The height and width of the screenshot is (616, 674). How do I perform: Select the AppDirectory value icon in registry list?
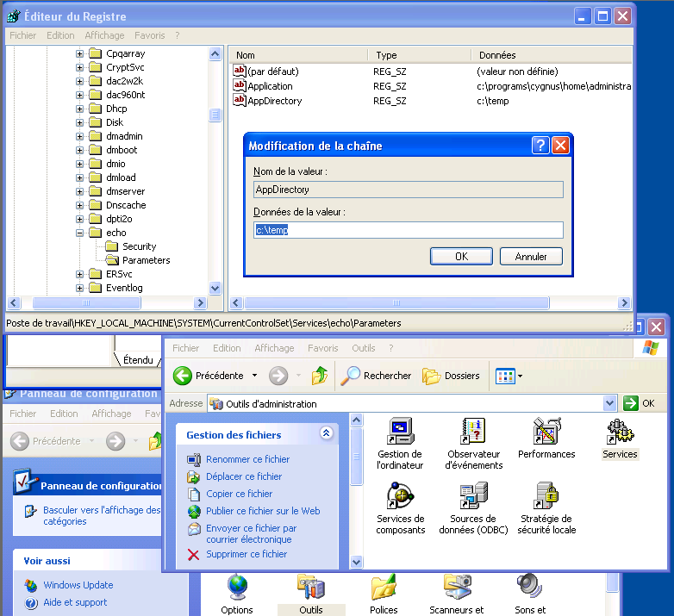240,100
